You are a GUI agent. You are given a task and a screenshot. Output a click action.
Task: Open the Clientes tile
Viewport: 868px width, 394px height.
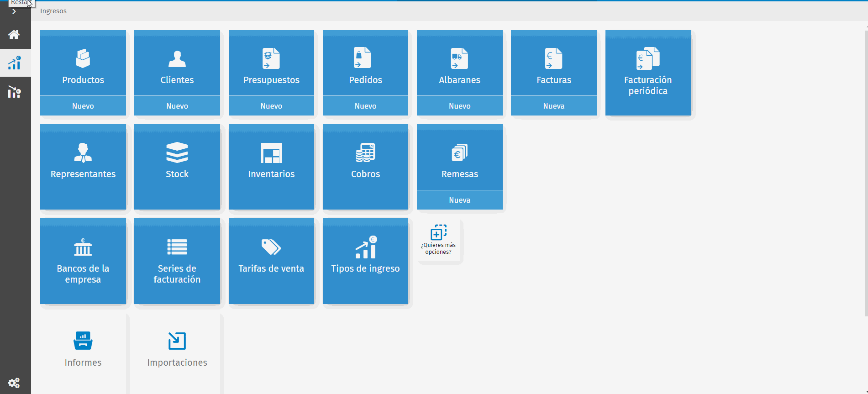(x=177, y=63)
